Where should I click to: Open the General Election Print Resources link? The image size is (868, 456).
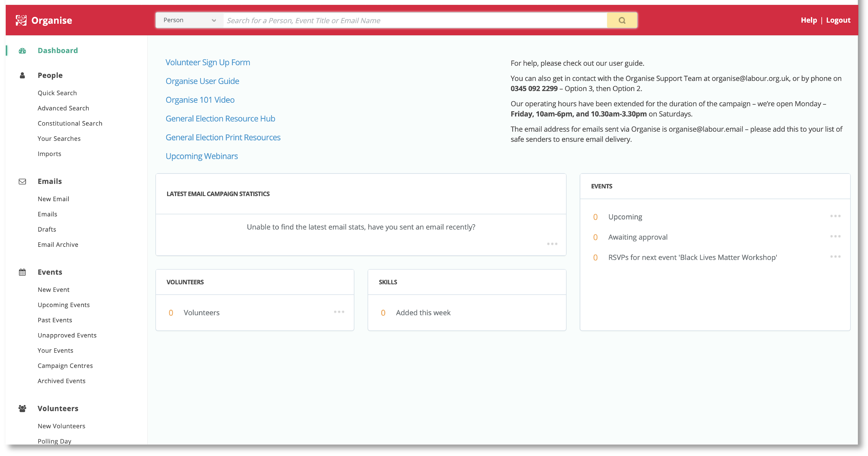[x=223, y=137]
